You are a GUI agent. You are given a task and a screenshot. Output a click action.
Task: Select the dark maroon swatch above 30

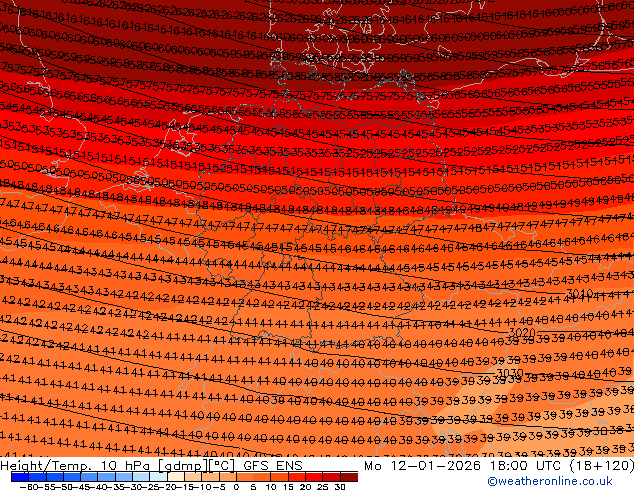click(x=349, y=477)
